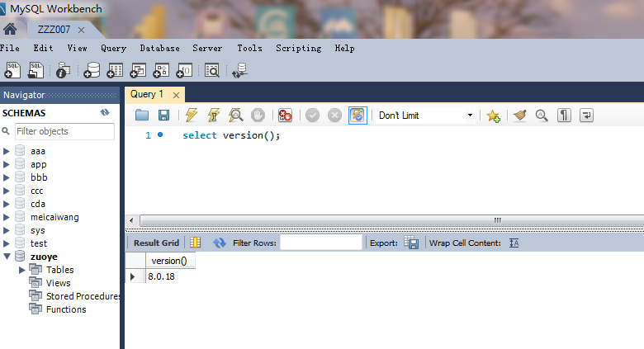Open script file folder icon in query toolbar

pos(142,116)
